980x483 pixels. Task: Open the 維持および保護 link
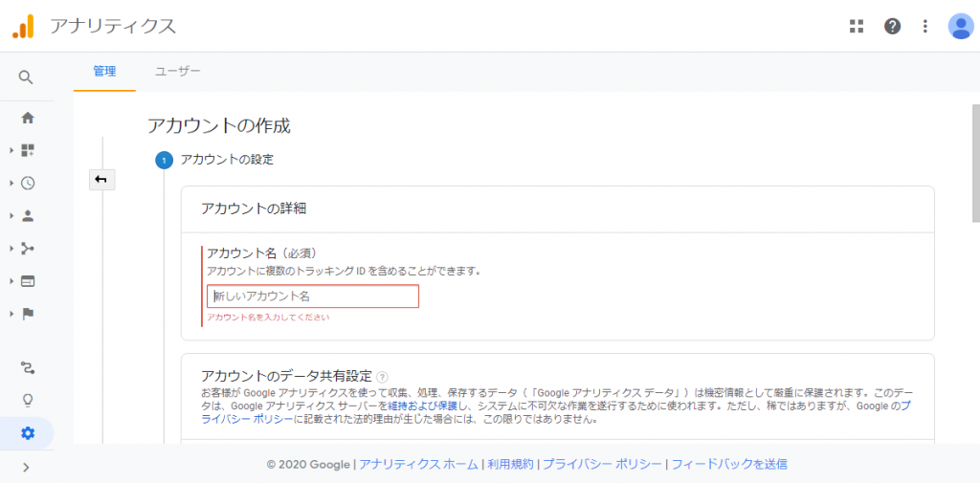(x=422, y=406)
